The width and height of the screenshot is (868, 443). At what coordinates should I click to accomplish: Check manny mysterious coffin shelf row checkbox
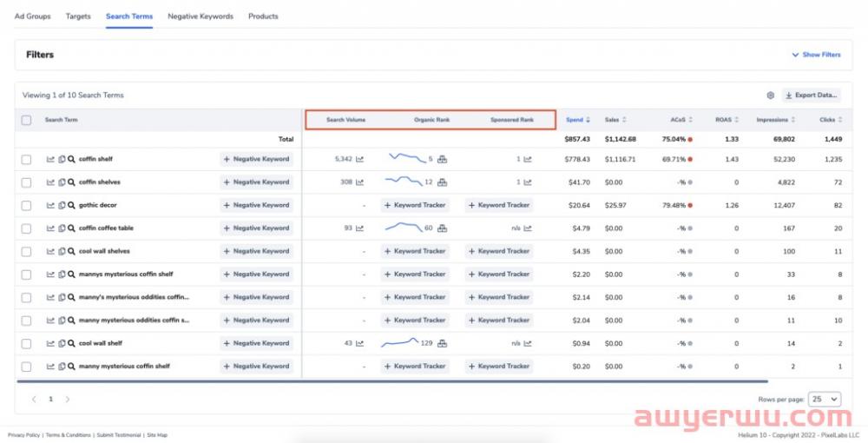26,367
